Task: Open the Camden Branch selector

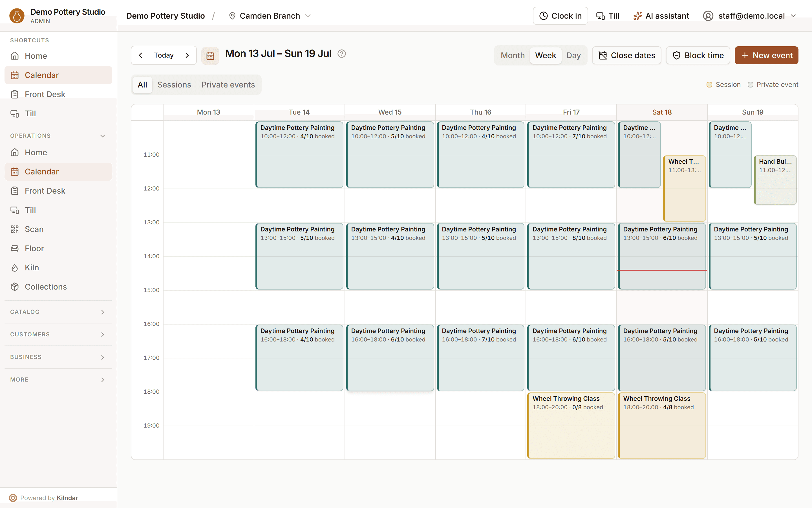Action: [x=270, y=16]
